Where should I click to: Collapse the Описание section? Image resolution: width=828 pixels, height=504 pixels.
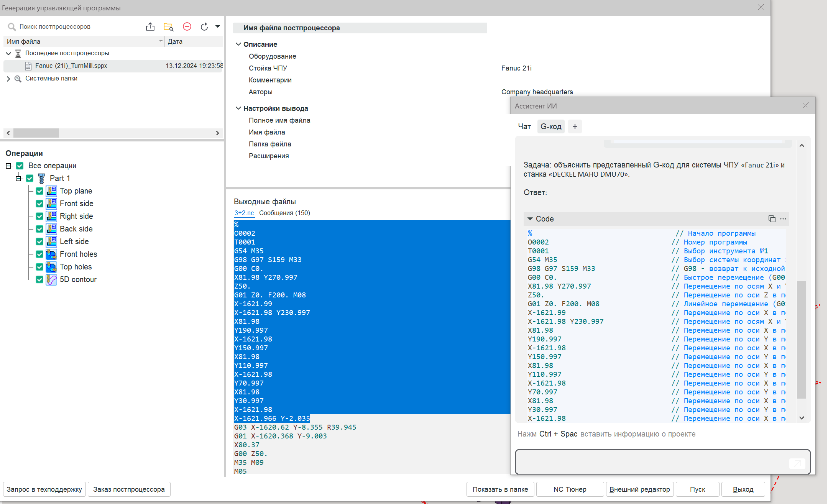tap(238, 44)
